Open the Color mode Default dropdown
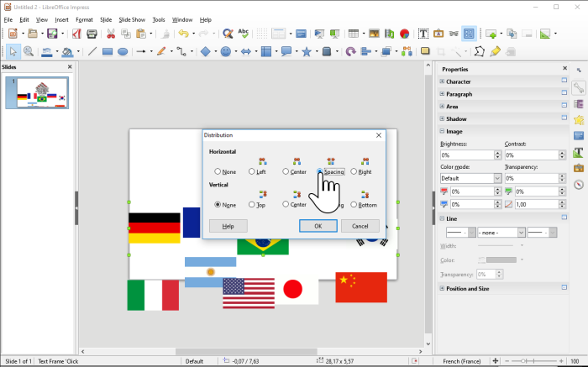The height and width of the screenshot is (367, 588). pos(471,178)
